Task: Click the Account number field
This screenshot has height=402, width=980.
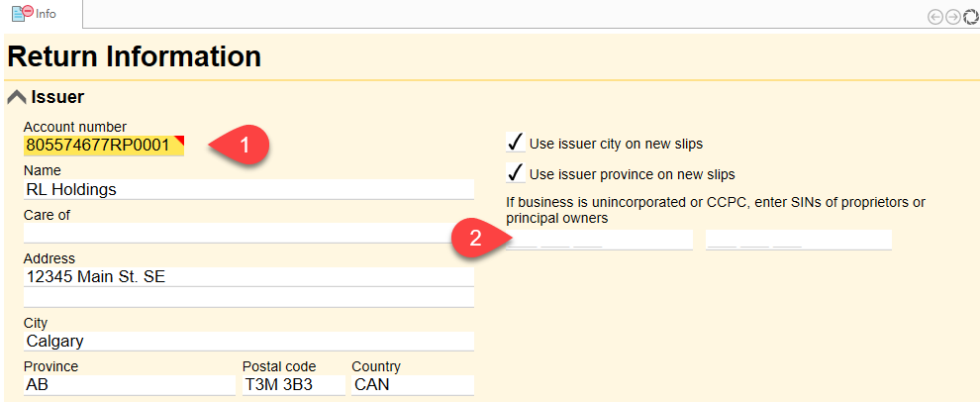Action: (103, 145)
